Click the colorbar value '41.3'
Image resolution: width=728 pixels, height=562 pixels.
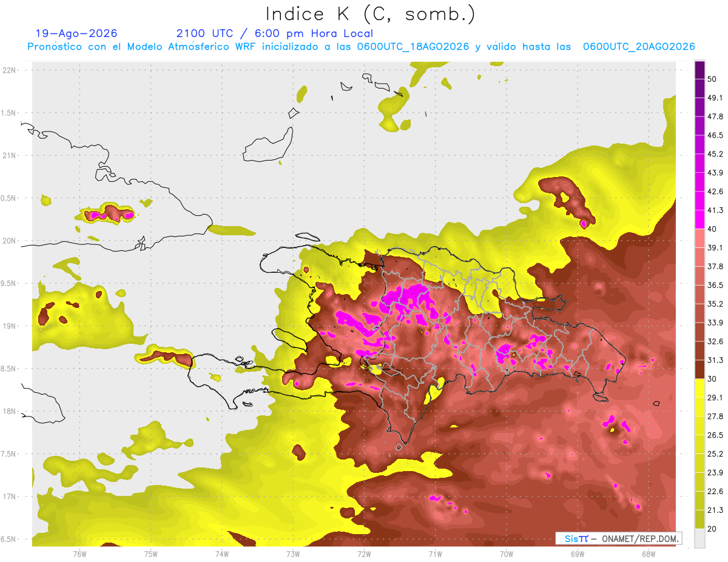(715, 210)
